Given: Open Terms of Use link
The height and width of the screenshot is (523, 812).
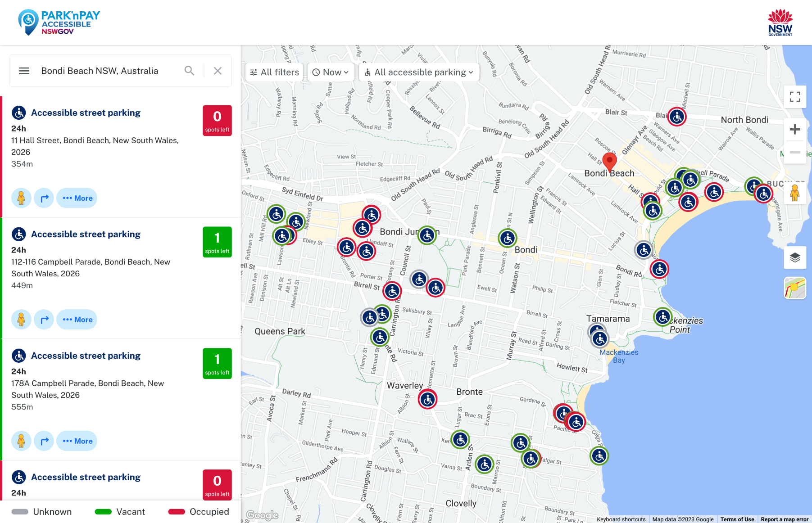Looking at the screenshot, I should [737, 519].
